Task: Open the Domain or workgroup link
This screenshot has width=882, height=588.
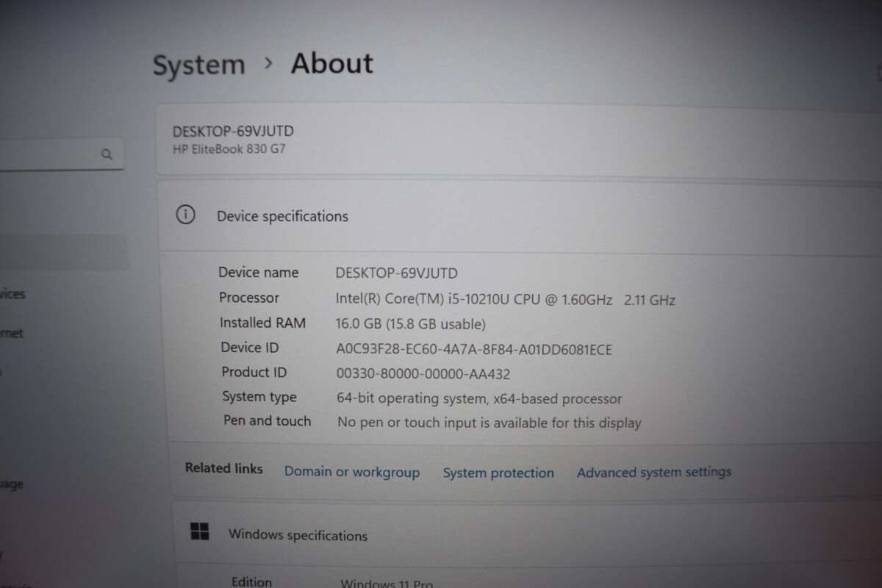Action: tap(352, 472)
